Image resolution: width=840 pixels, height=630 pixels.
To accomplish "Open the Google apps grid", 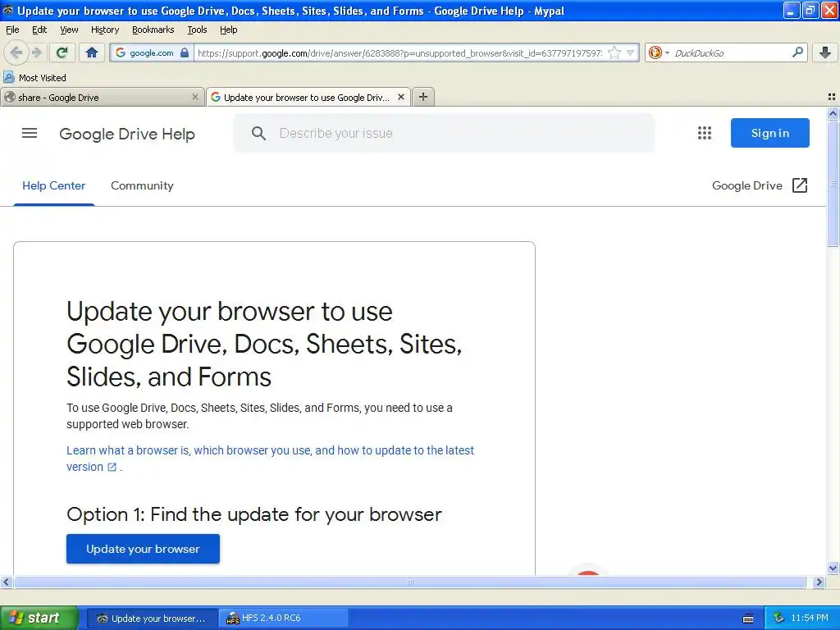I will (x=705, y=133).
